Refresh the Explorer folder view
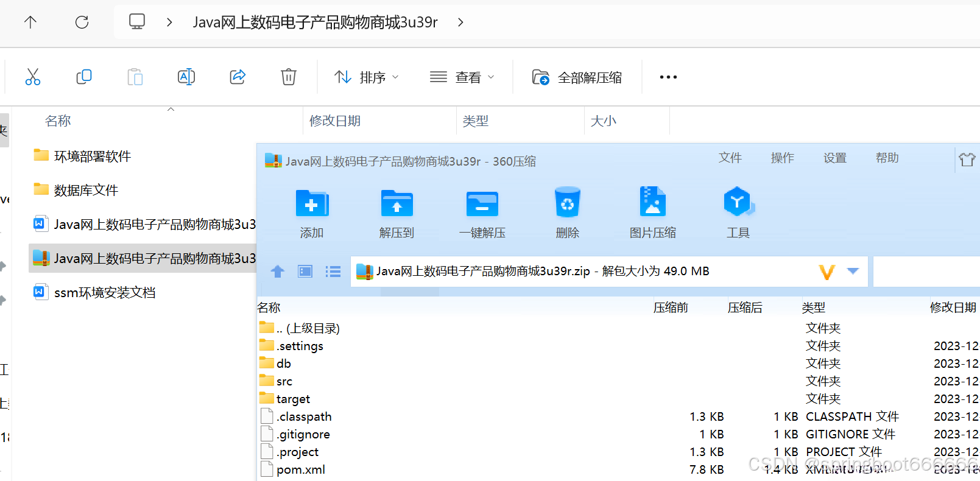Viewport: 980px width, 481px height. [82, 23]
